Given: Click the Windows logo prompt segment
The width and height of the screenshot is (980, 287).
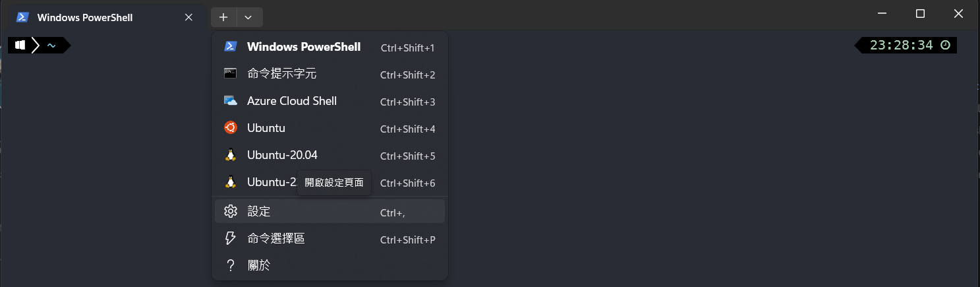Looking at the screenshot, I should pos(20,45).
